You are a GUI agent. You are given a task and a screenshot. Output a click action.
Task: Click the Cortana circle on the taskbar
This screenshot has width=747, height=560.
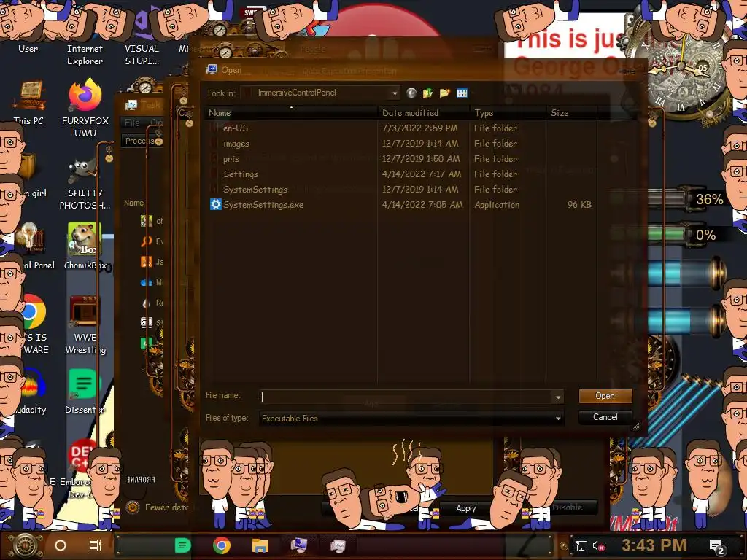click(61, 545)
